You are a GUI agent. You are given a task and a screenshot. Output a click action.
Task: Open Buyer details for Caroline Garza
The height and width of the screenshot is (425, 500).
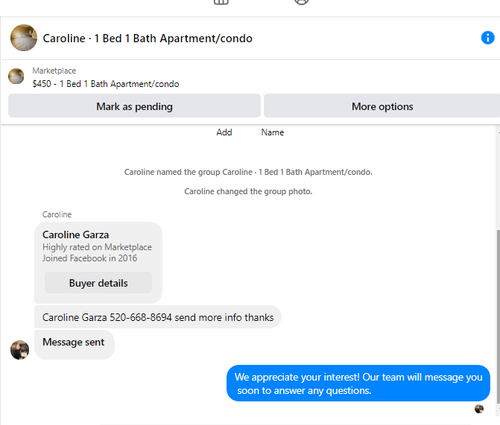click(x=98, y=283)
